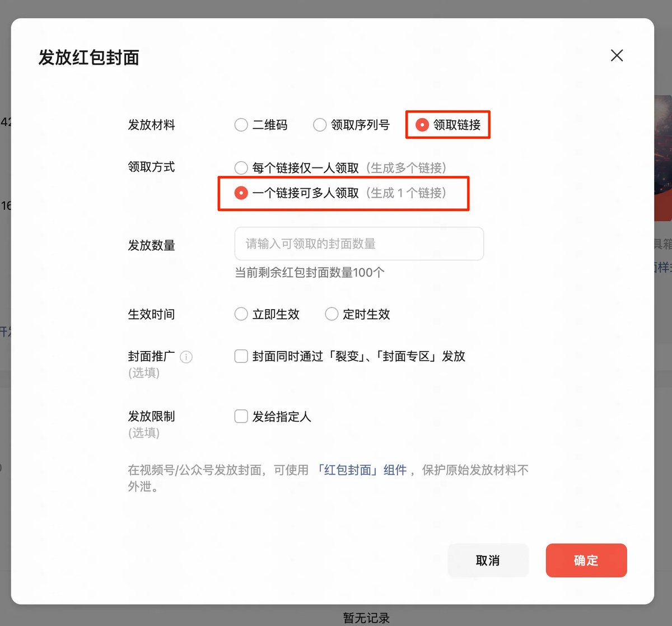Select the 定时生效 radio option
672x626 pixels.
point(332,314)
